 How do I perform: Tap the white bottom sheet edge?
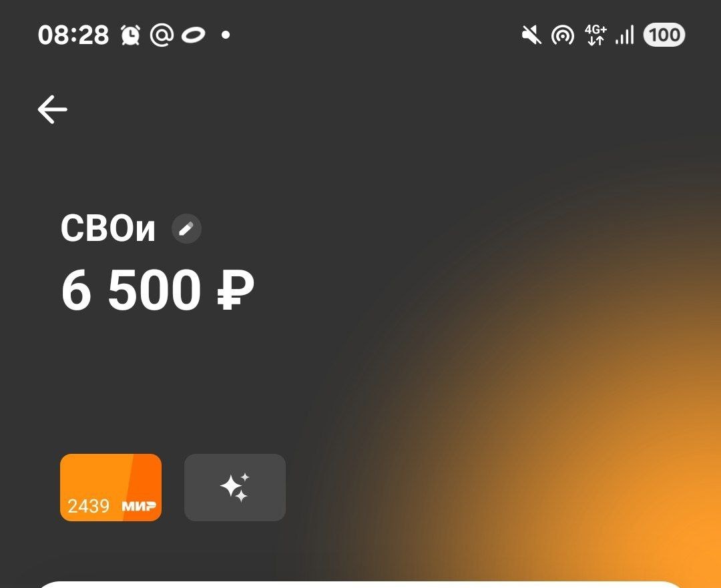360,584
